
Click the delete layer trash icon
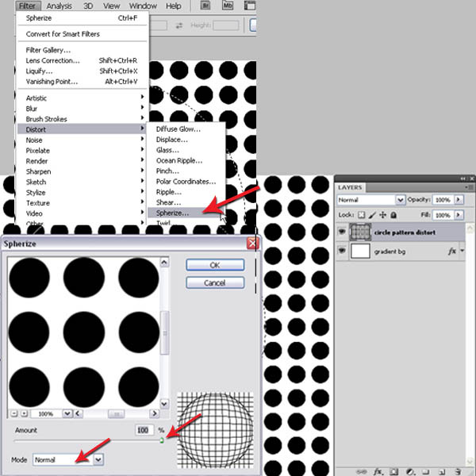click(458, 470)
